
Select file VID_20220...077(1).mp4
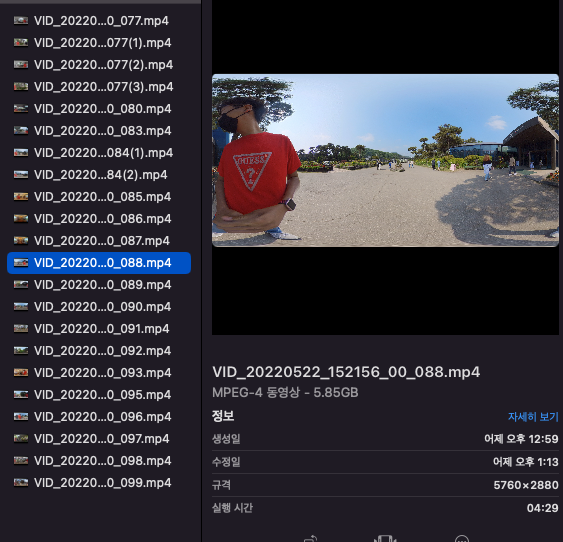tap(99, 43)
